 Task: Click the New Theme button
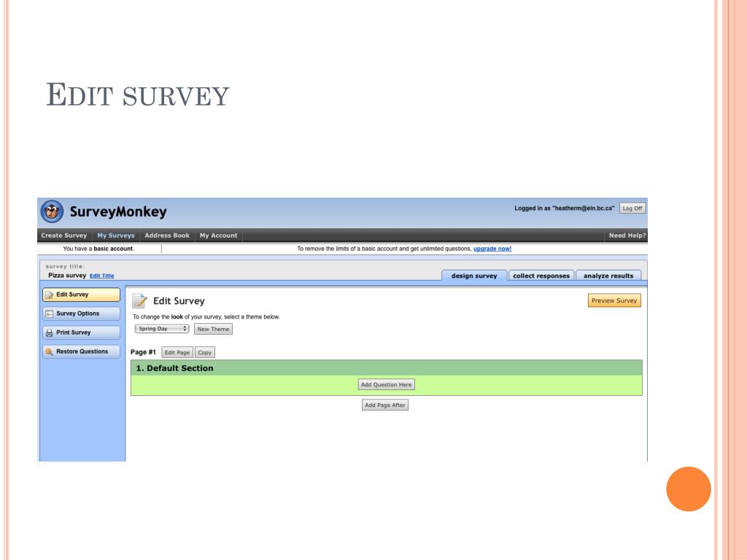pyautogui.click(x=214, y=330)
